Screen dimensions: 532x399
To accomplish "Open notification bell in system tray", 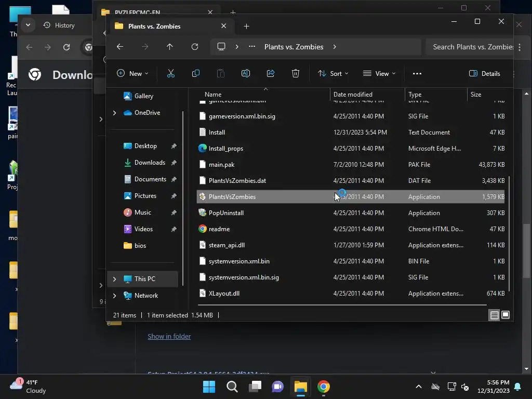I will (x=518, y=387).
